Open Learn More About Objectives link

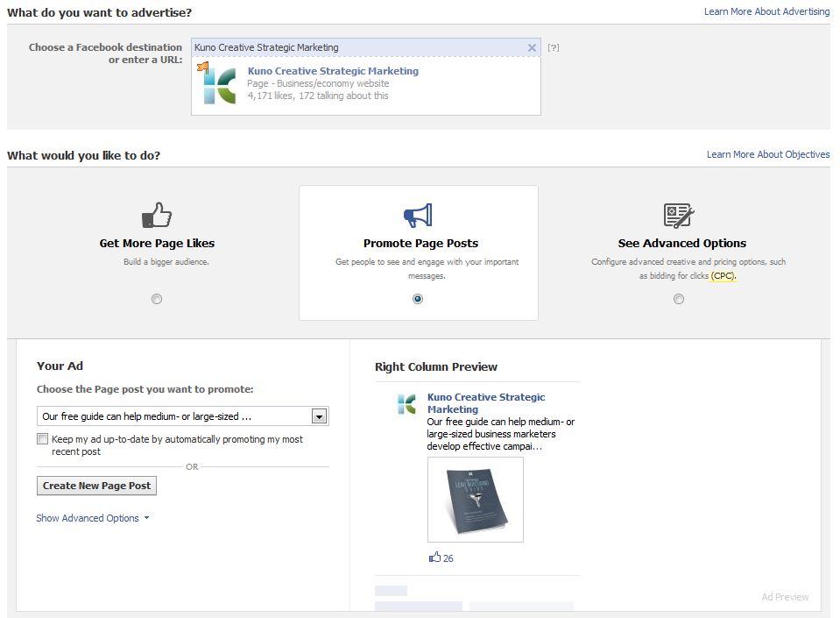pos(767,154)
